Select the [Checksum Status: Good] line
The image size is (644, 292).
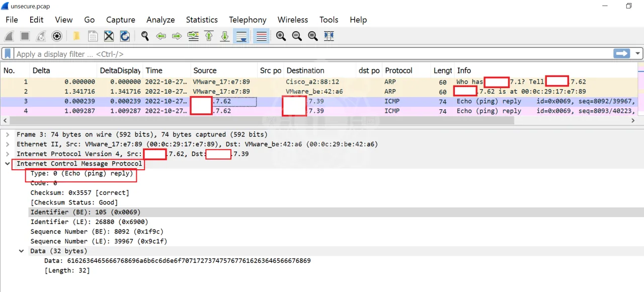click(x=74, y=202)
